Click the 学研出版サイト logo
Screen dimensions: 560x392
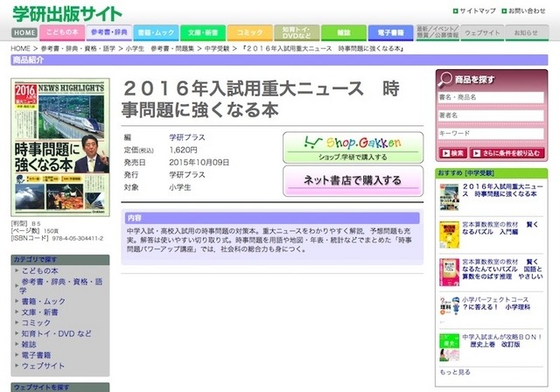67,14
